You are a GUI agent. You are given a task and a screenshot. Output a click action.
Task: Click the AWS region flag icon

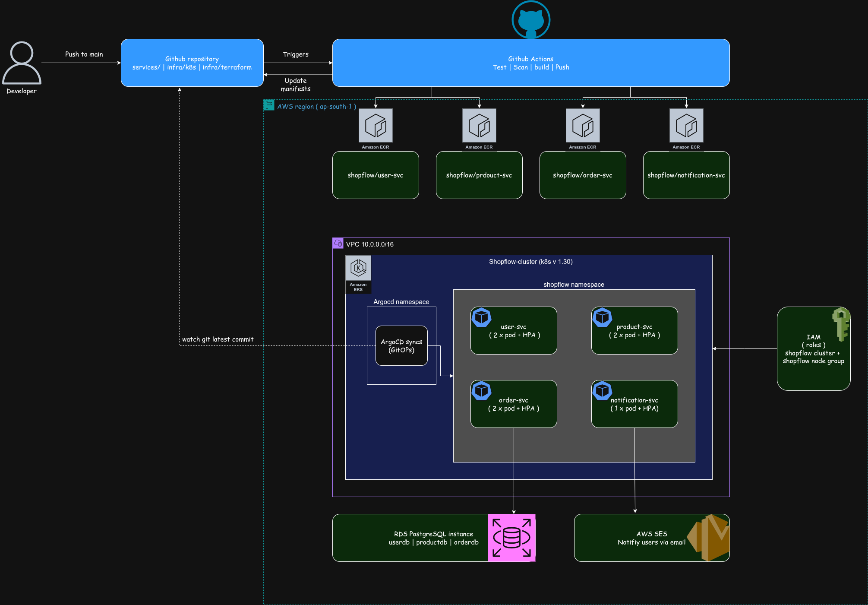269,105
